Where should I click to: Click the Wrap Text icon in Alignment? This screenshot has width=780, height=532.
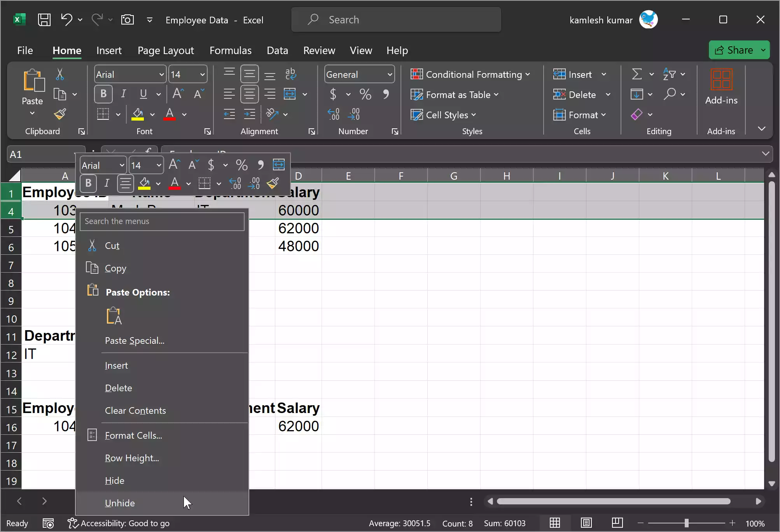point(290,73)
